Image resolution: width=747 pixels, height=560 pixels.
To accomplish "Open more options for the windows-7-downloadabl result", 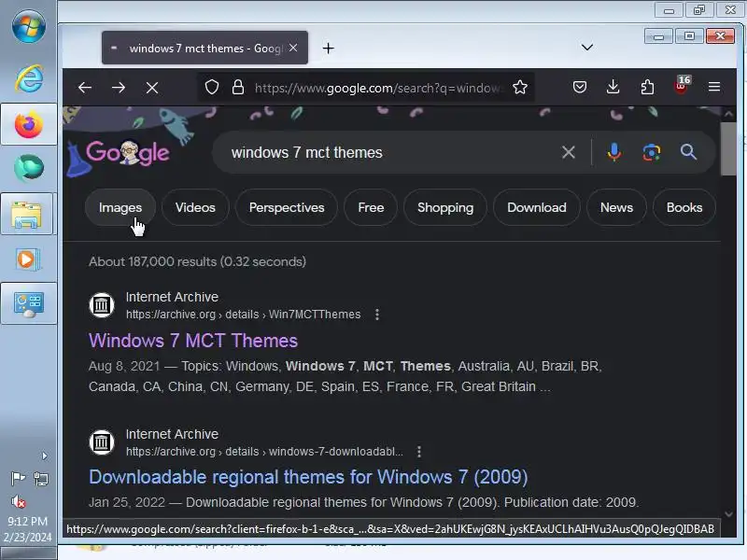I will point(418,452).
